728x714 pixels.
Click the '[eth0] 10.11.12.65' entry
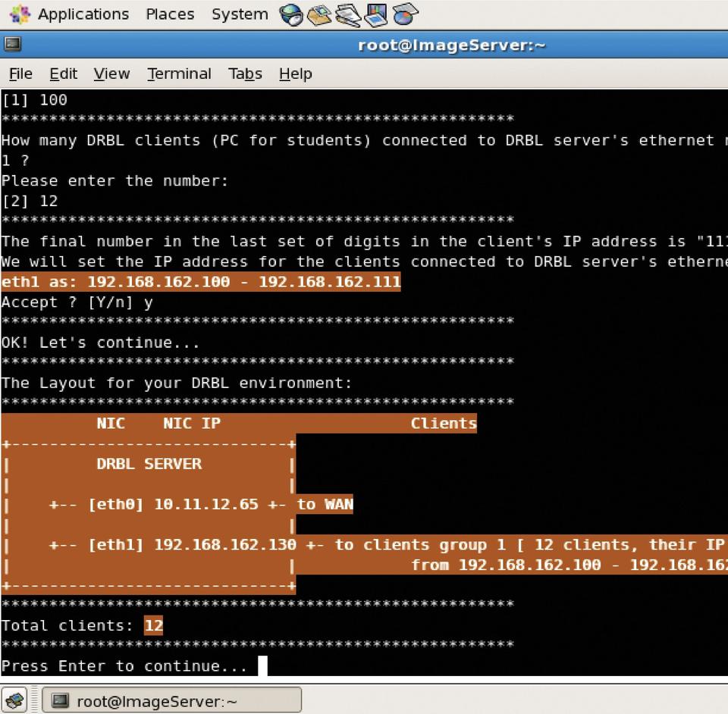click(x=173, y=504)
